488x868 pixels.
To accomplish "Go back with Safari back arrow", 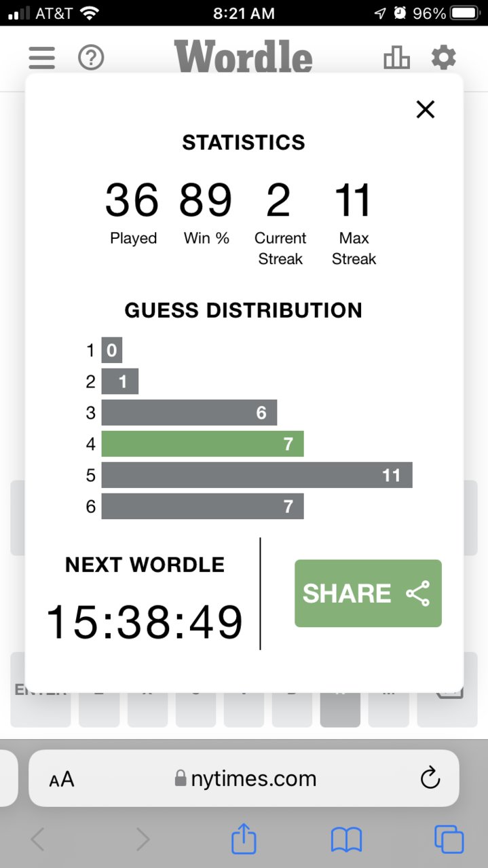I will [37, 839].
